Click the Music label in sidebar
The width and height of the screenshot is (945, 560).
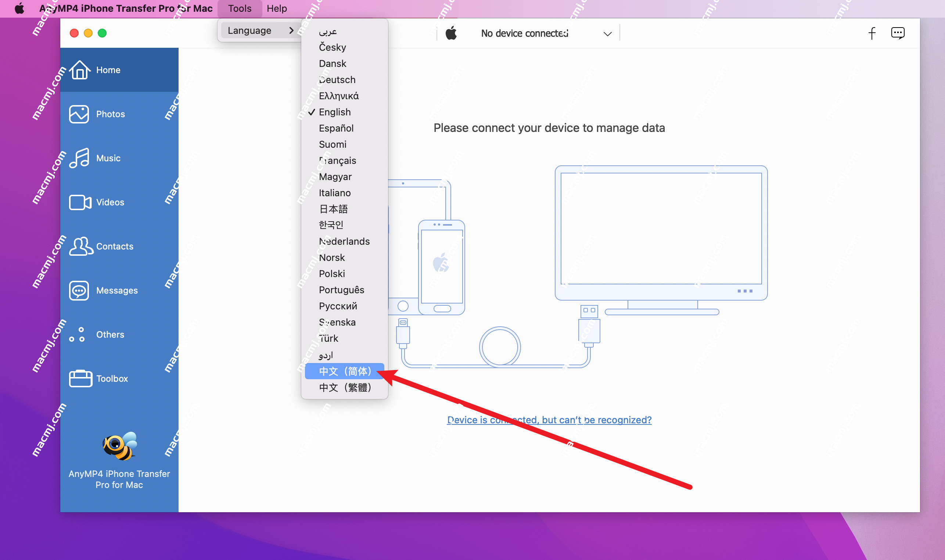point(108,158)
